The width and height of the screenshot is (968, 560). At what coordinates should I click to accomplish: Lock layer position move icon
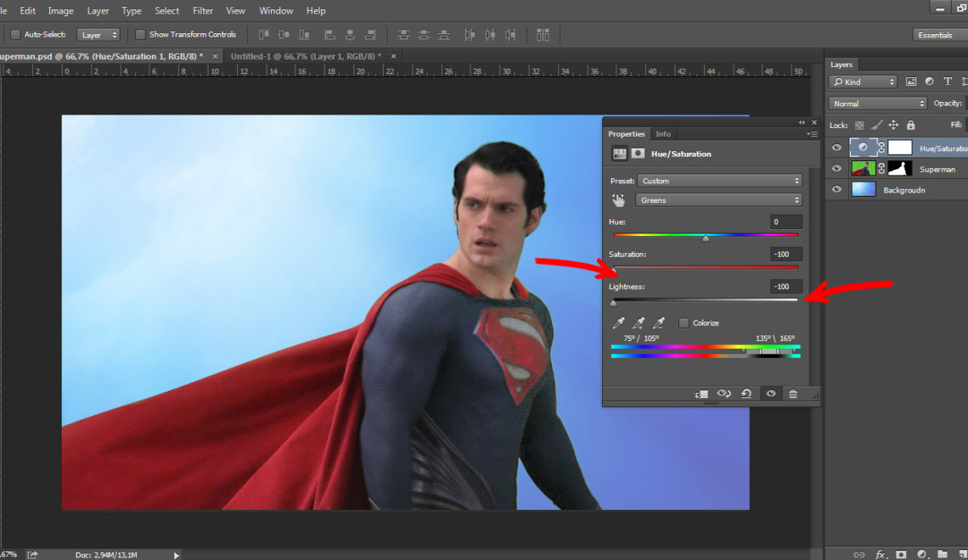click(893, 126)
